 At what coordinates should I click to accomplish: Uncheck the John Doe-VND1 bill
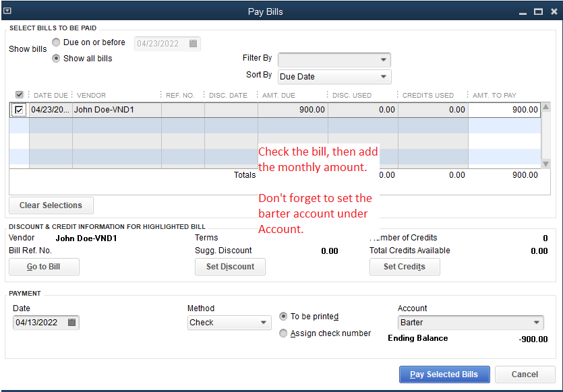pos(19,109)
